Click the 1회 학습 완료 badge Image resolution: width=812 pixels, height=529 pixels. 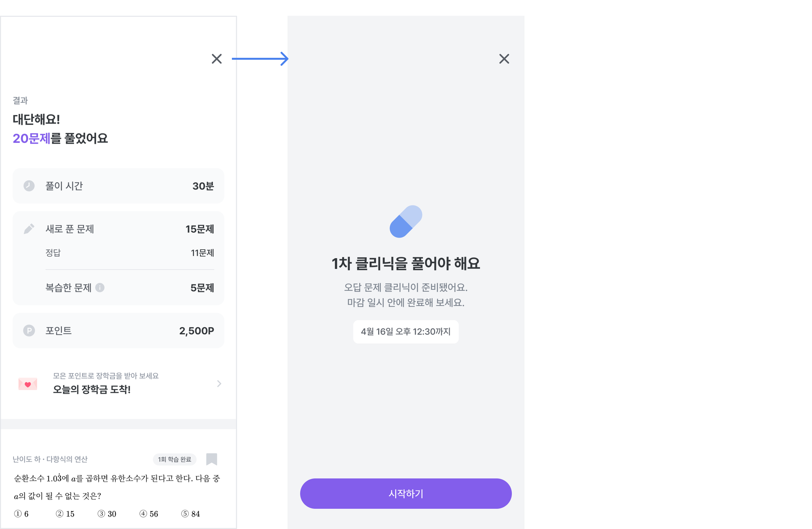click(174, 459)
